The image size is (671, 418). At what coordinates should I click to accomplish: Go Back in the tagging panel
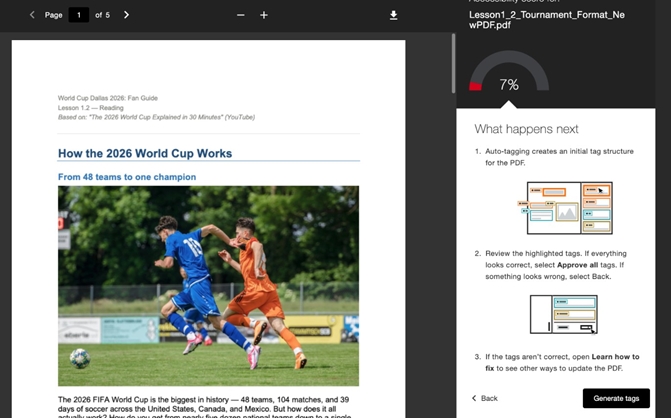pyautogui.click(x=484, y=398)
